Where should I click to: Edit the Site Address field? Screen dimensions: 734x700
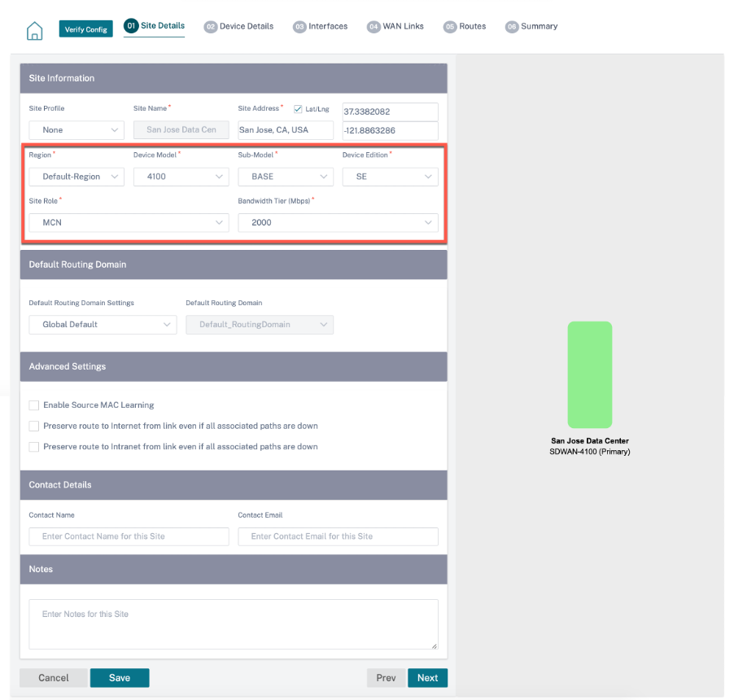tap(286, 129)
